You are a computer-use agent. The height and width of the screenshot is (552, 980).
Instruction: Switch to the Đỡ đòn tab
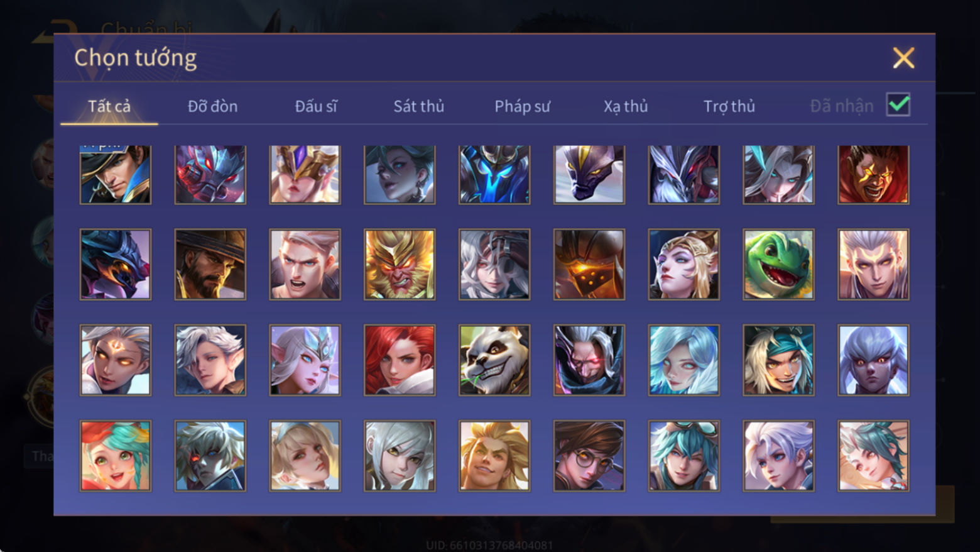click(x=212, y=106)
